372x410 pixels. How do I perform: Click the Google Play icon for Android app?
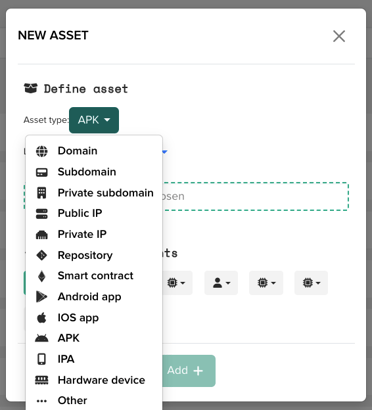click(42, 297)
